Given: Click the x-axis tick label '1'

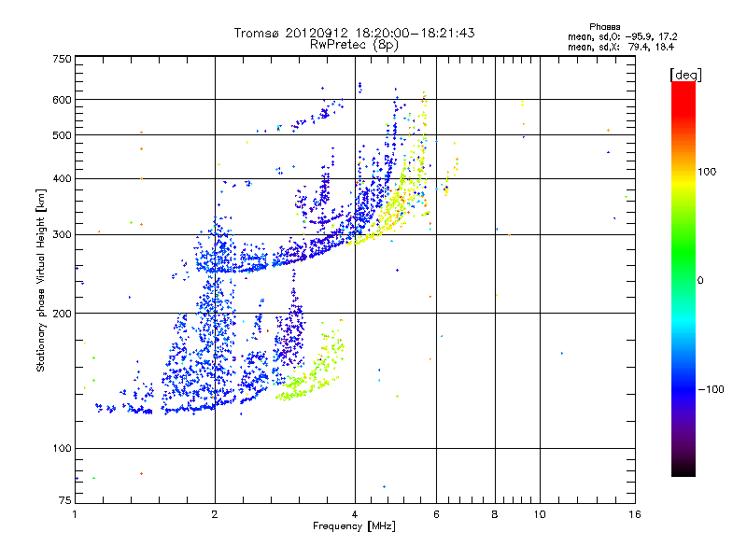Looking at the screenshot, I should pyautogui.click(x=75, y=514).
